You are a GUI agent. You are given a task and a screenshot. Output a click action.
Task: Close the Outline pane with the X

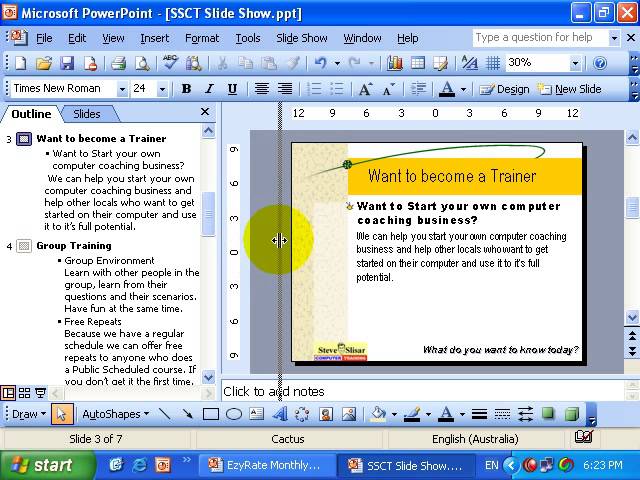205,111
